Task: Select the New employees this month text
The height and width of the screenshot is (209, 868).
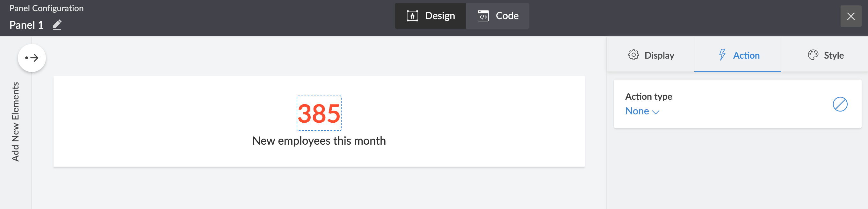Action: pyautogui.click(x=319, y=141)
